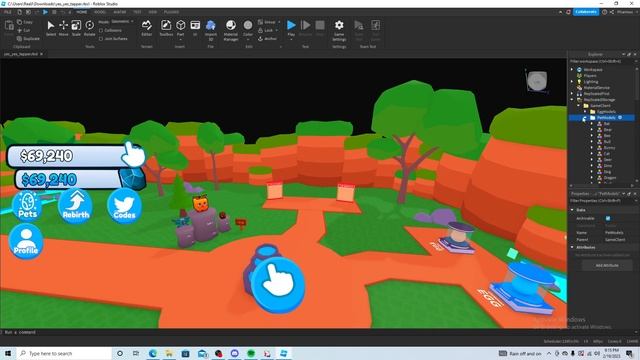Click the large blue tap hand button
This screenshot has height=360, width=640.
click(x=278, y=284)
